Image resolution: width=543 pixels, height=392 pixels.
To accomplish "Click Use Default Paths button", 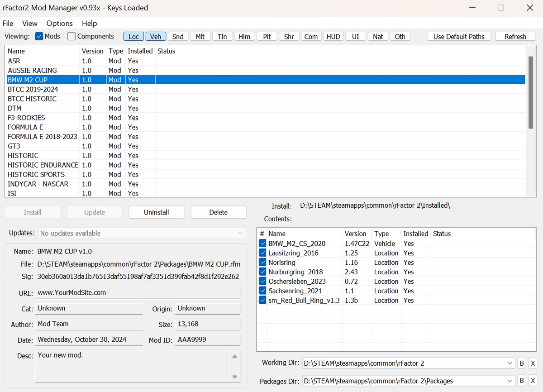I will [459, 37].
